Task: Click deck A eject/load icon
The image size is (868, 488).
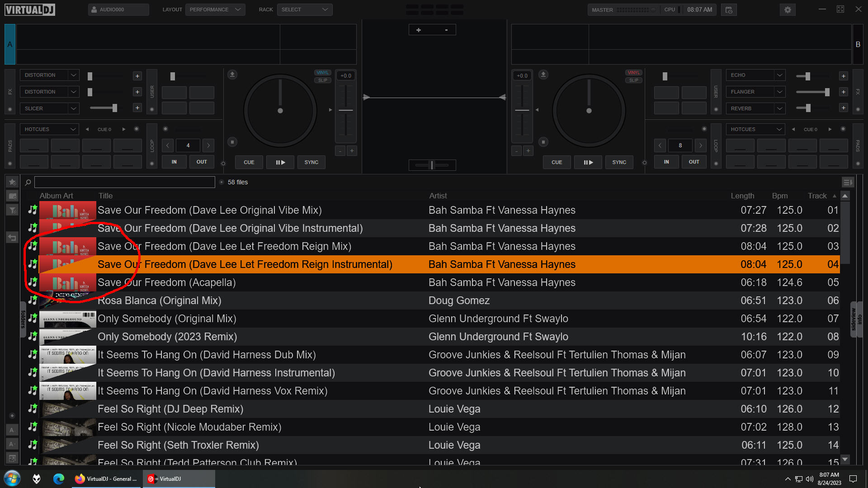Action: point(232,74)
